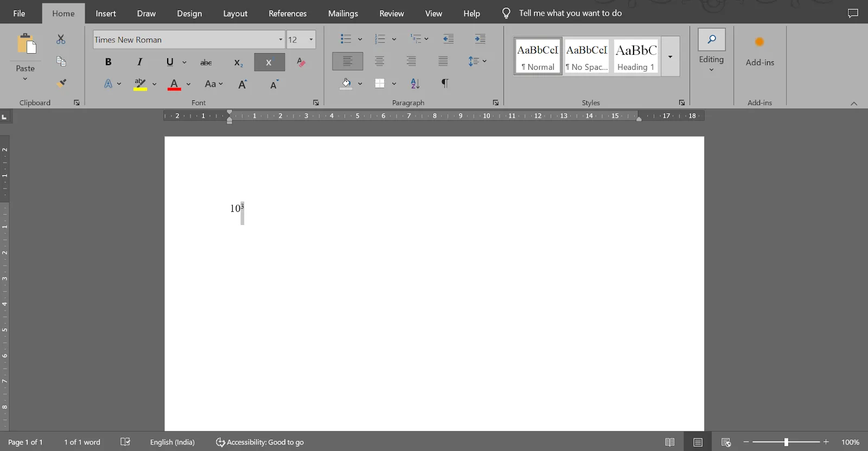Image resolution: width=868 pixels, height=451 pixels.
Task: Decrease font size with shrink icon
Action: pos(274,84)
